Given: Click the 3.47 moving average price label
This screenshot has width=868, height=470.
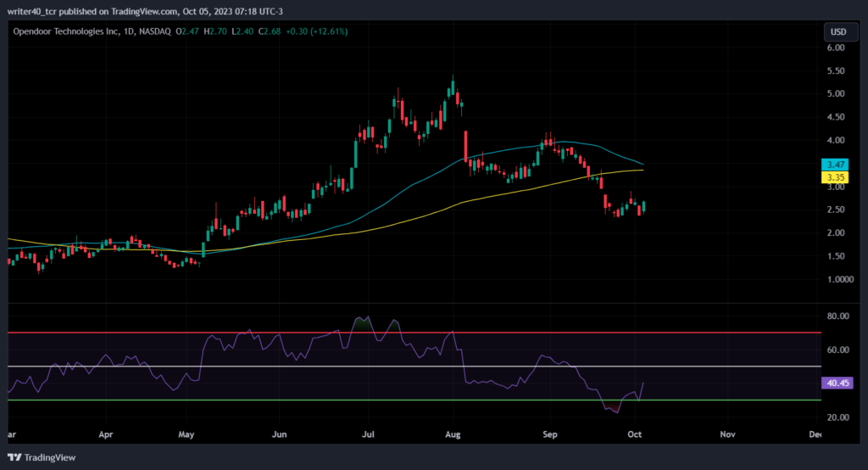Looking at the screenshot, I should click(x=835, y=165).
